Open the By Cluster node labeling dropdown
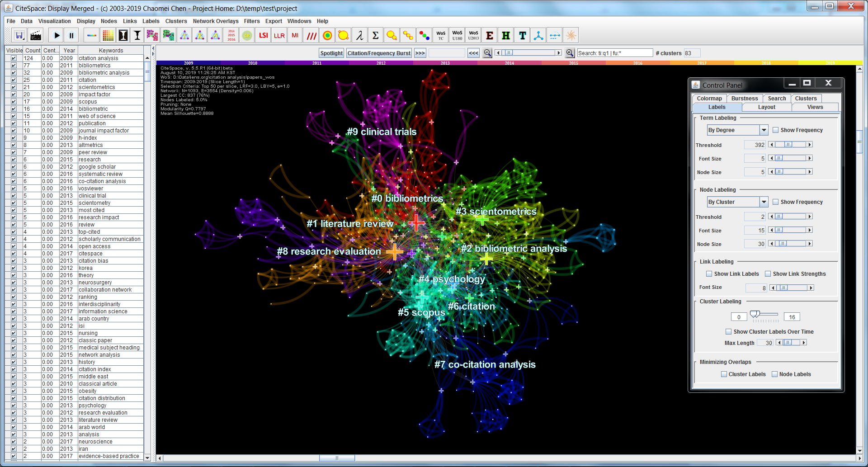 point(764,202)
